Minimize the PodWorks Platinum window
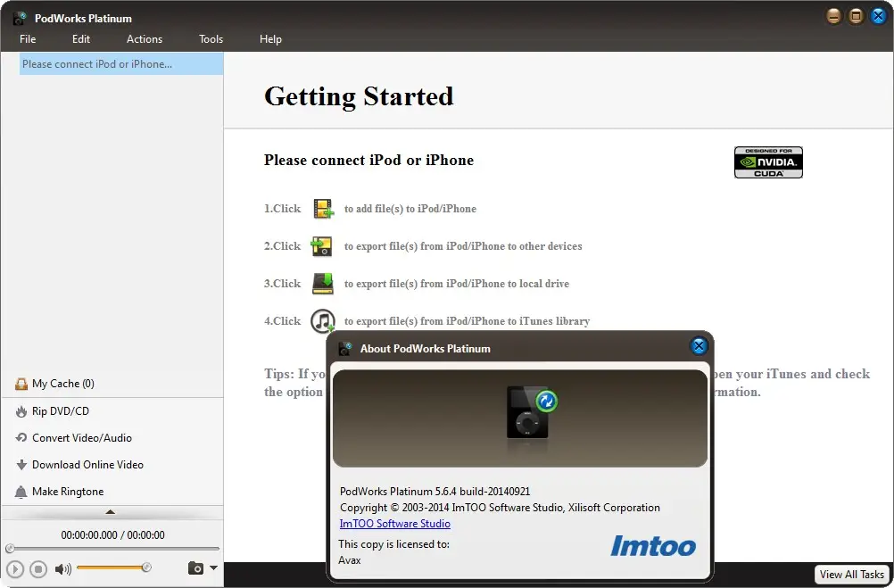 click(x=833, y=16)
